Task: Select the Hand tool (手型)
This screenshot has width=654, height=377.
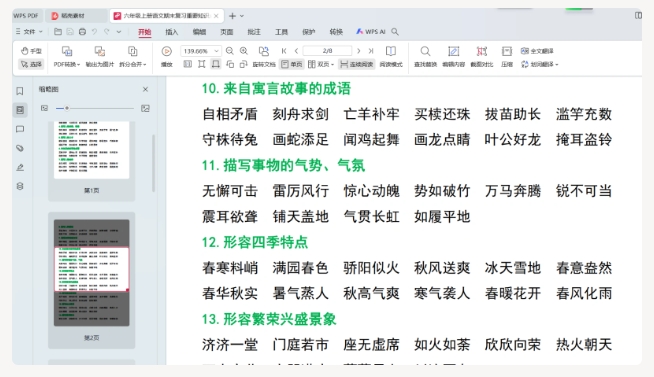Action: point(31,51)
